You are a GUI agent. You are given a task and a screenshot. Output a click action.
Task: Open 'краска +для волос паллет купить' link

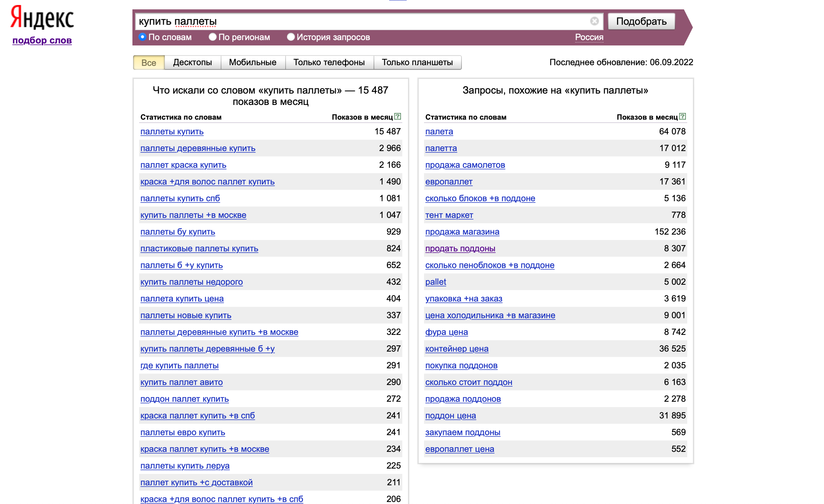[x=207, y=182]
